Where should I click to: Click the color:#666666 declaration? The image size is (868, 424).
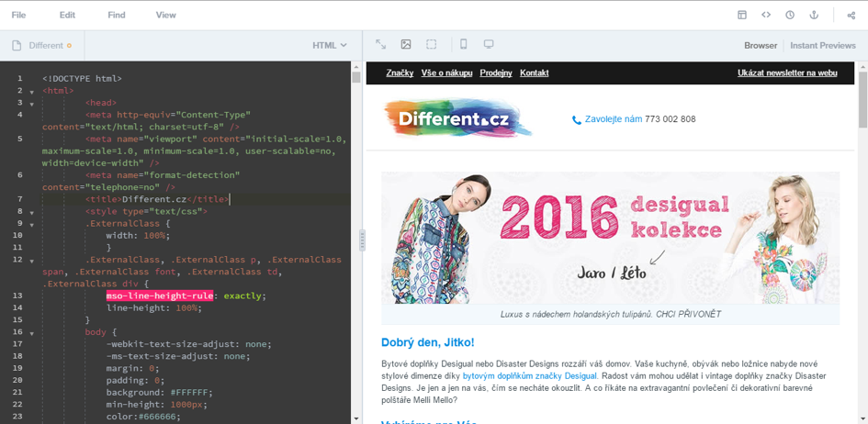[x=143, y=417]
